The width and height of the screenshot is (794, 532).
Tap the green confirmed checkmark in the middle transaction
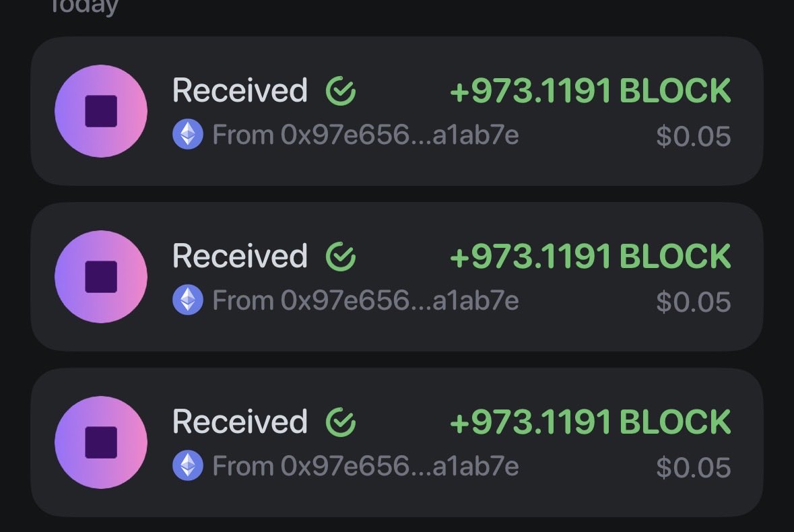341,257
